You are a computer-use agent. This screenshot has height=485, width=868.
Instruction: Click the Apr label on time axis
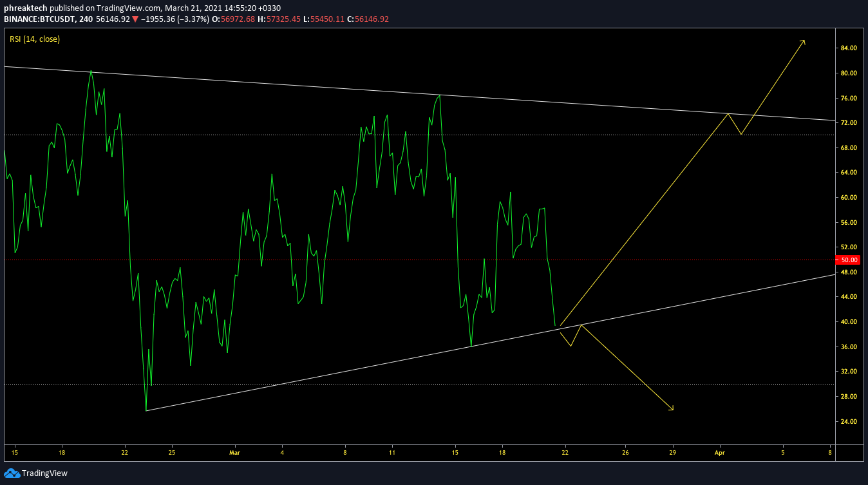pyautogui.click(x=721, y=452)
